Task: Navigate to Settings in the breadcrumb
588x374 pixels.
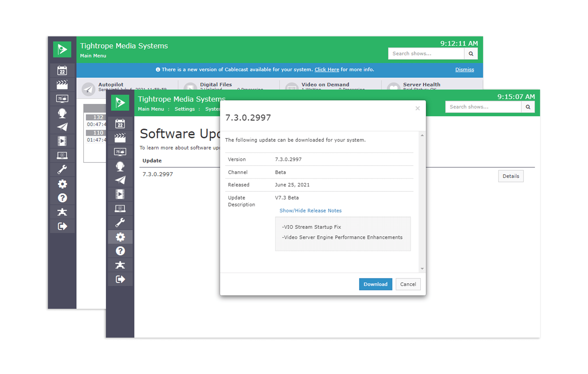Action: 185,109
